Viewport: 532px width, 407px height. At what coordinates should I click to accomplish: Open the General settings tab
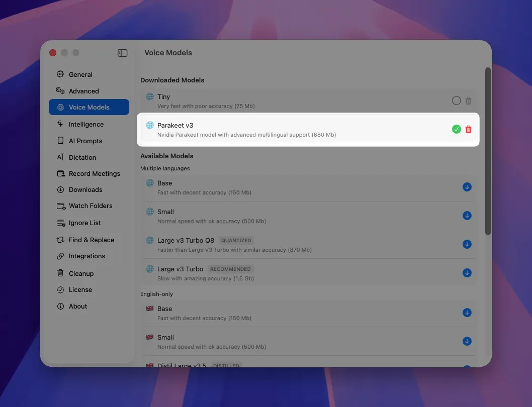point(89,74)
